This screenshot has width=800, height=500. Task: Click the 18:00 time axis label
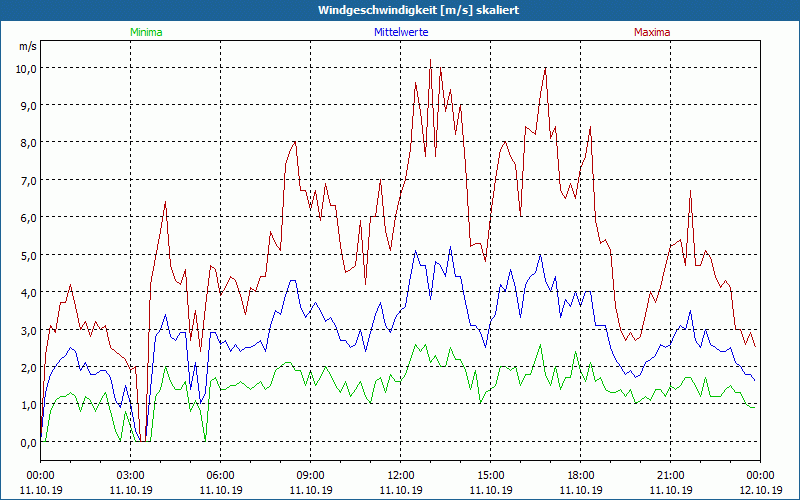tap(581, 476)
